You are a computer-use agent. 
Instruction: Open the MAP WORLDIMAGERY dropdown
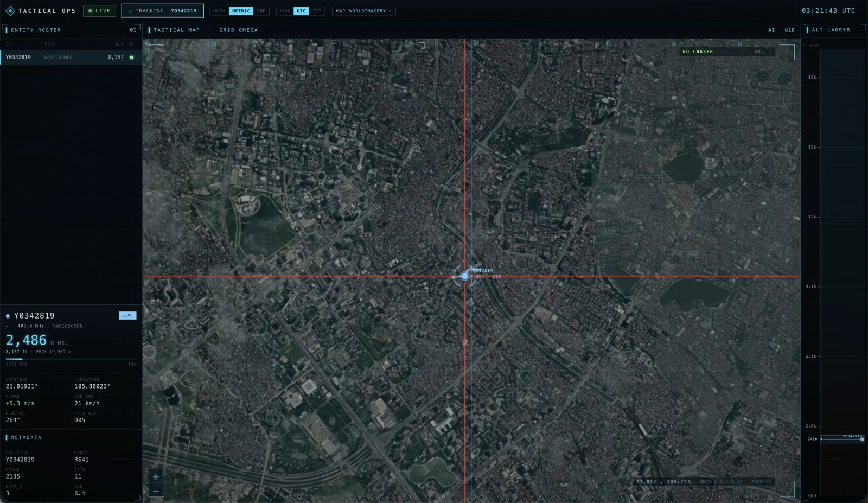click(363, 11)
